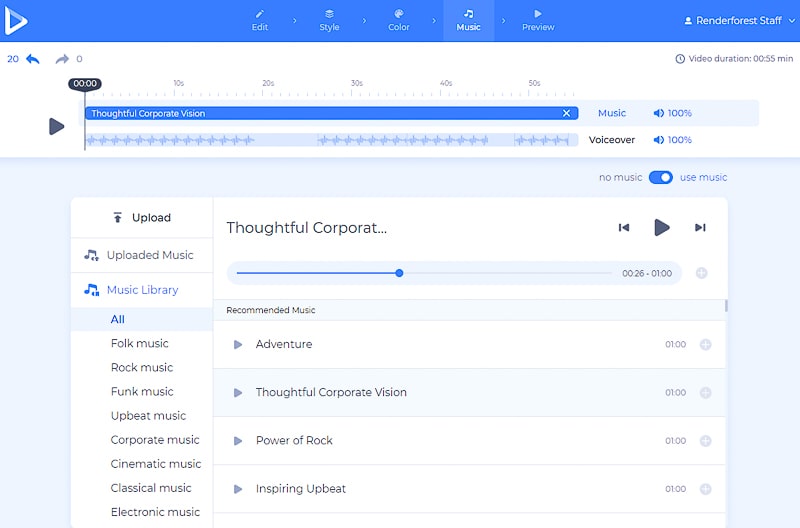800x528 pixels.
Task: Skip to previous track in player
Action: point(624,228)
